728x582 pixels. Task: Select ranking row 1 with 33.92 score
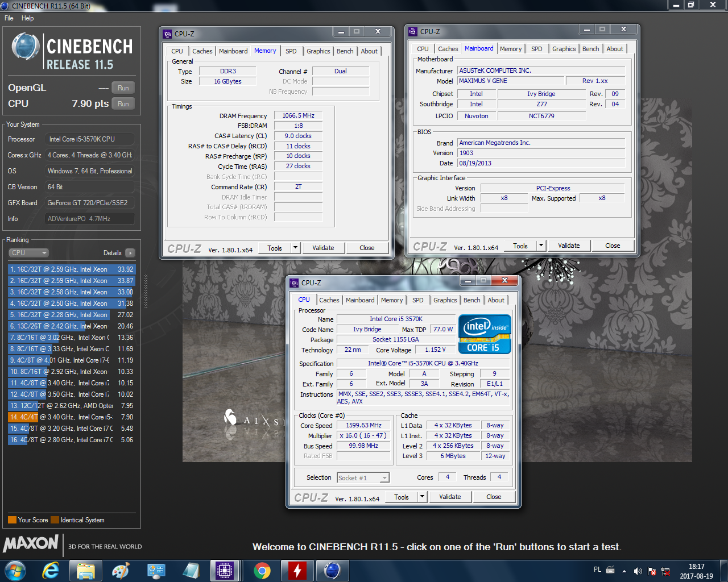[72, 269]
